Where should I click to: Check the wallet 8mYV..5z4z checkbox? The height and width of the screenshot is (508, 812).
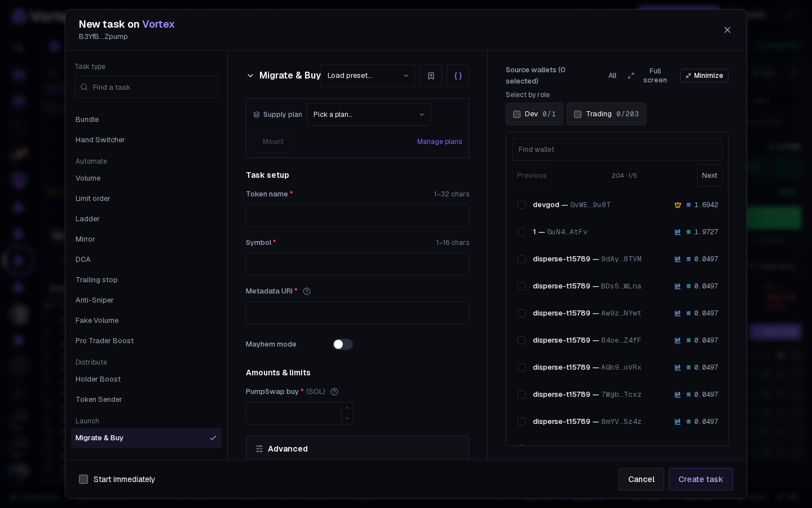coord(522,422)
